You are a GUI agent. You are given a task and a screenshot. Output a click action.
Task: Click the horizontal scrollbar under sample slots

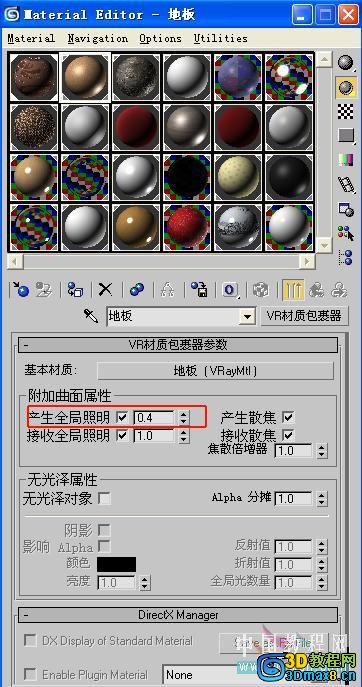coord(161,262)
